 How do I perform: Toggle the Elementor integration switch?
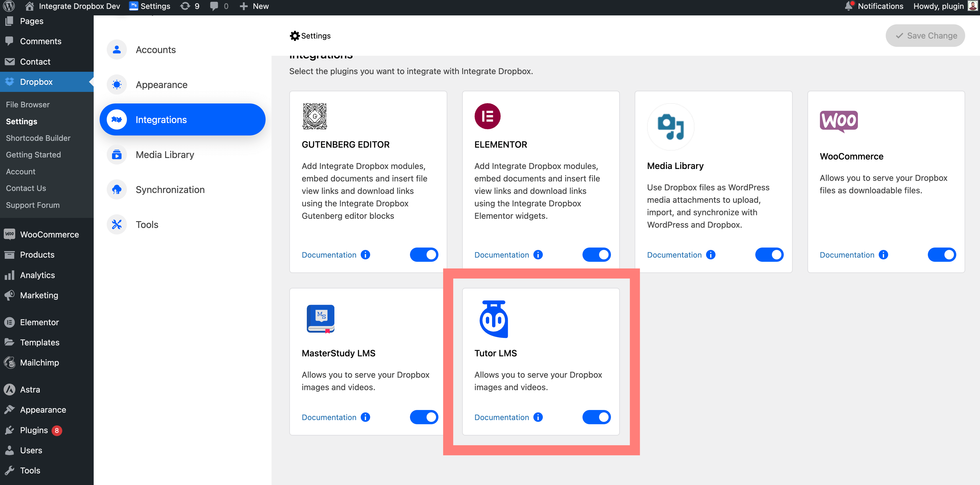596,254
